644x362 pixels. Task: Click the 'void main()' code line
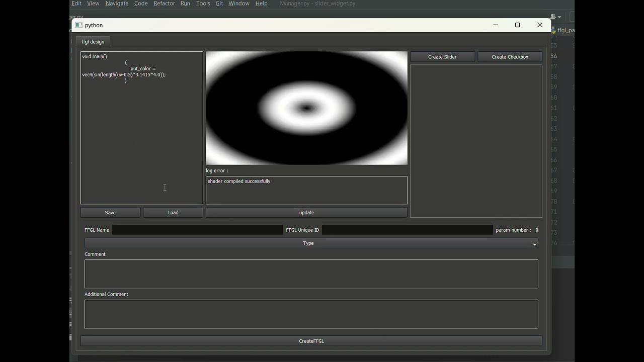[95, 57]
